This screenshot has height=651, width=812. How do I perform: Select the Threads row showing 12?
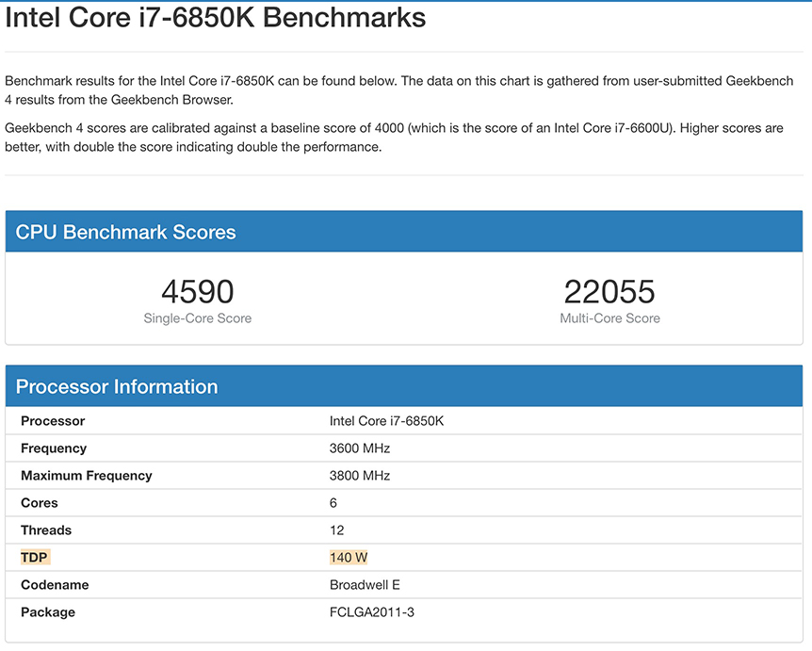(46, 529)
